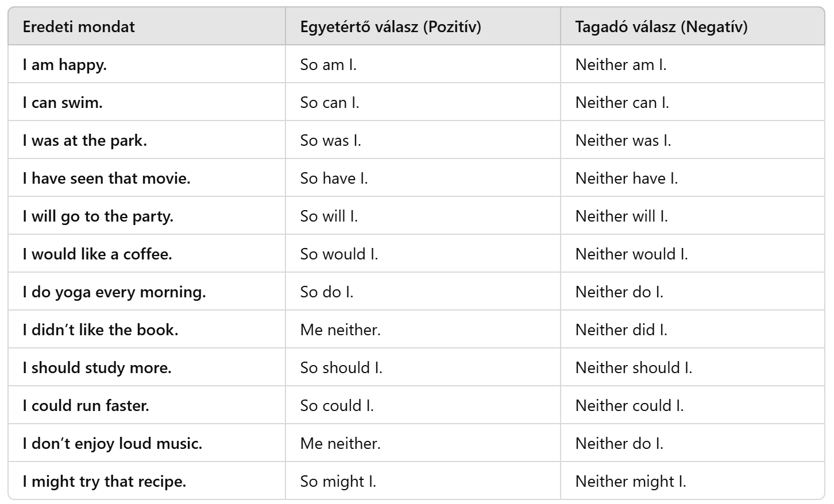
Task: Select the 'I don't enjoy loud music.' cell
Action: (x=113, y=444)
